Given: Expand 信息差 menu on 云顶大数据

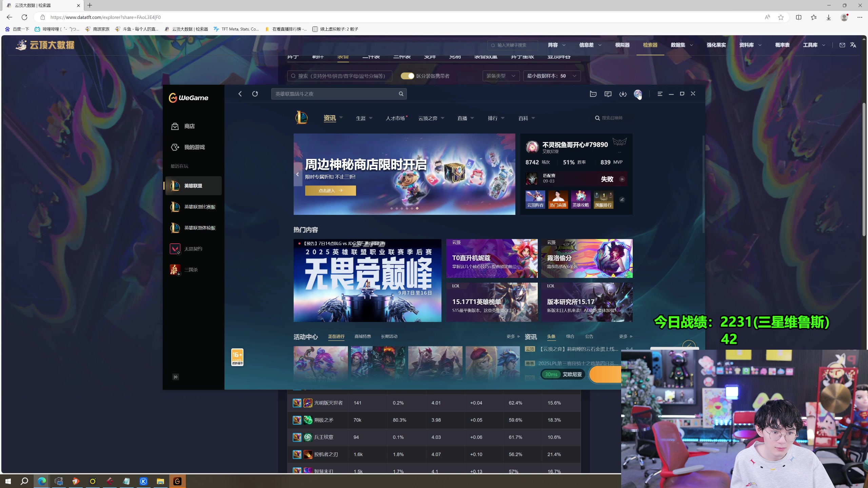Looking at the screenshot, I should tap(590, 45).
